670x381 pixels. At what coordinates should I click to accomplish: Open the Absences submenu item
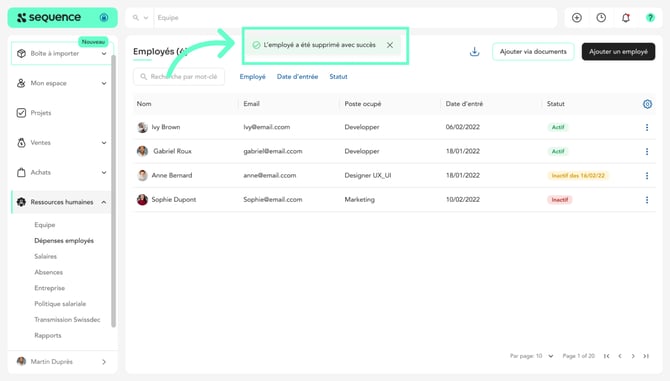[49, 272]
